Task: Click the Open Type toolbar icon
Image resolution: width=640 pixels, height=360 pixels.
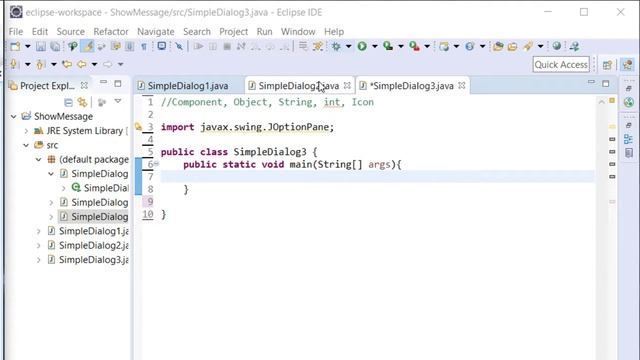Action: click(x=498, y=46)
